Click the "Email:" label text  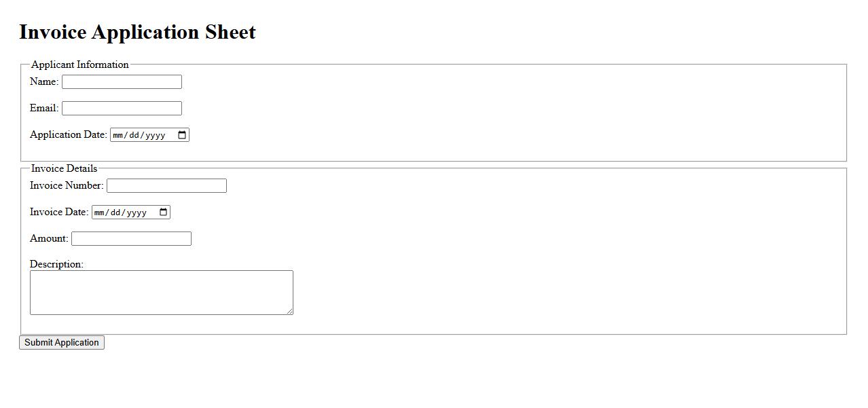44,108
